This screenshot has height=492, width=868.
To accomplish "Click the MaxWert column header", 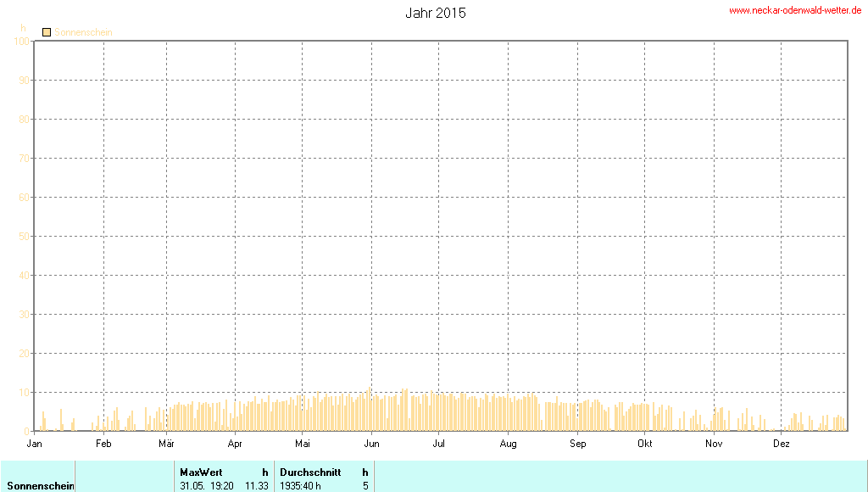I will click(201, 472).
